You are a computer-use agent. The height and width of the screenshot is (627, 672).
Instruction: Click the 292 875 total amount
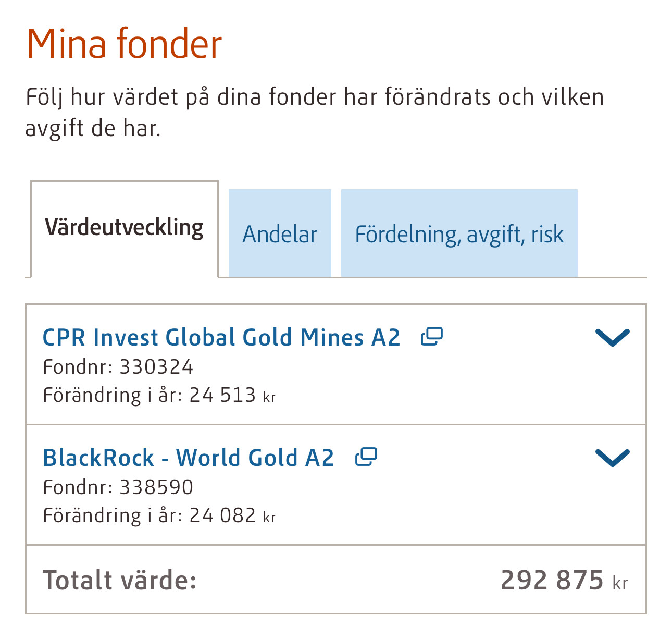[x=552, y=580]
